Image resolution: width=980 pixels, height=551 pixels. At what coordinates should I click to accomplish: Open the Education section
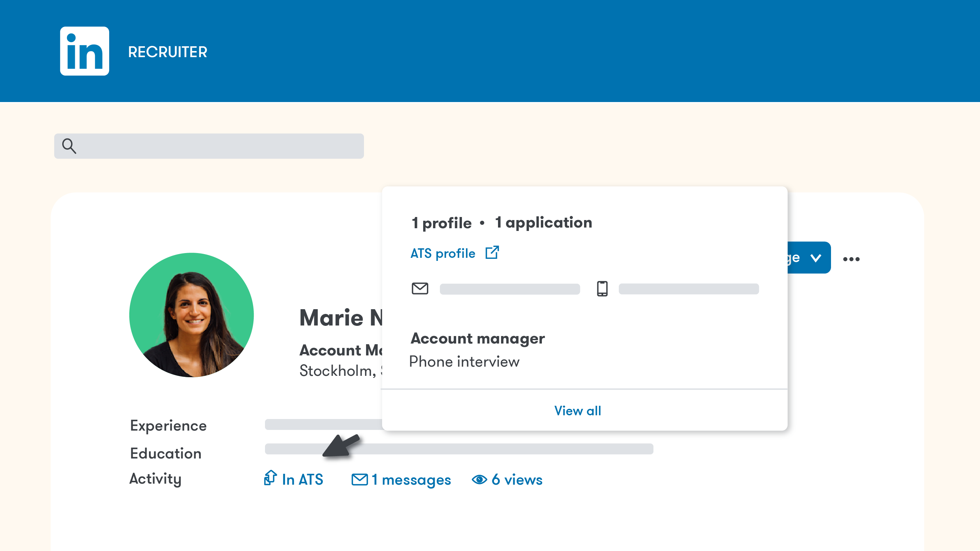(x=166, y=453)
